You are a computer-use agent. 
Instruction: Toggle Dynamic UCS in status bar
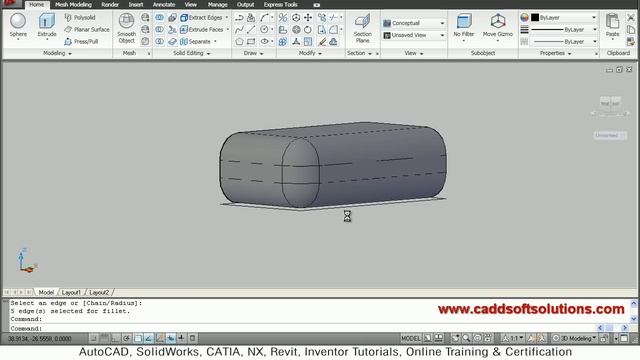(160, 338)
